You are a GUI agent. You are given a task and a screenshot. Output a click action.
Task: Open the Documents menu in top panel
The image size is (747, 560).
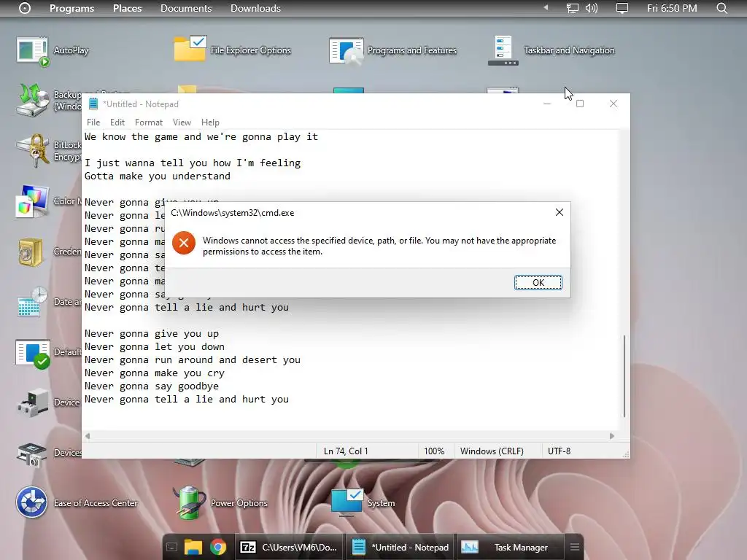(x=186, y=8)
